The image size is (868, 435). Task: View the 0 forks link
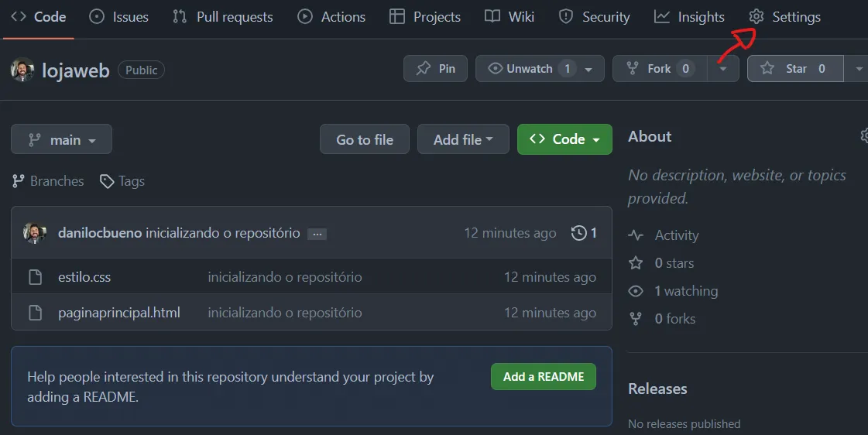click(674, 319)
